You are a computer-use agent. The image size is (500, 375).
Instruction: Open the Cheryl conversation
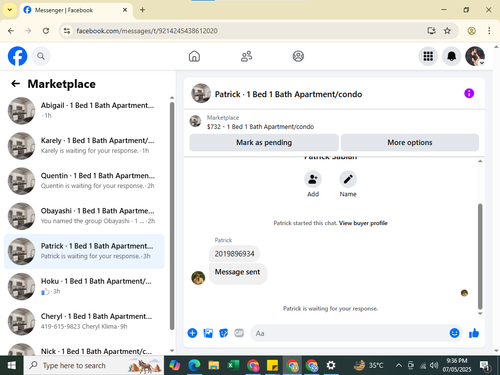[84, 322]
